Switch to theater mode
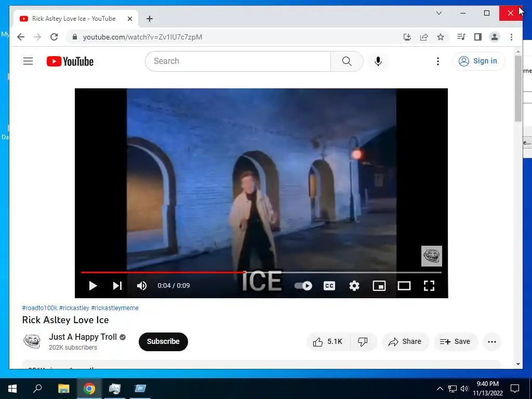The width and height of the screenshot is (532, 399). (x=404, y=286)
